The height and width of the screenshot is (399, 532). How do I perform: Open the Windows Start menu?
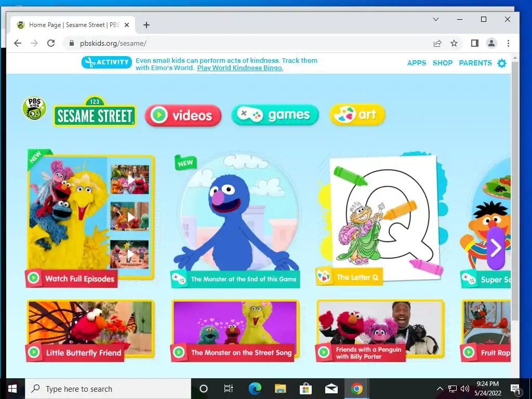point(12,389)
